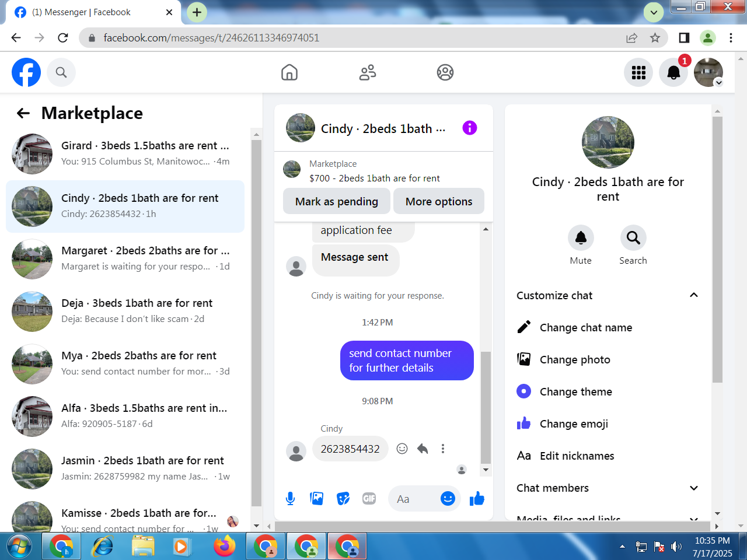The width and height of the screenshot is (747, 560).
Task: Open the Facebook menu grid icon
Action: [638, 72]
